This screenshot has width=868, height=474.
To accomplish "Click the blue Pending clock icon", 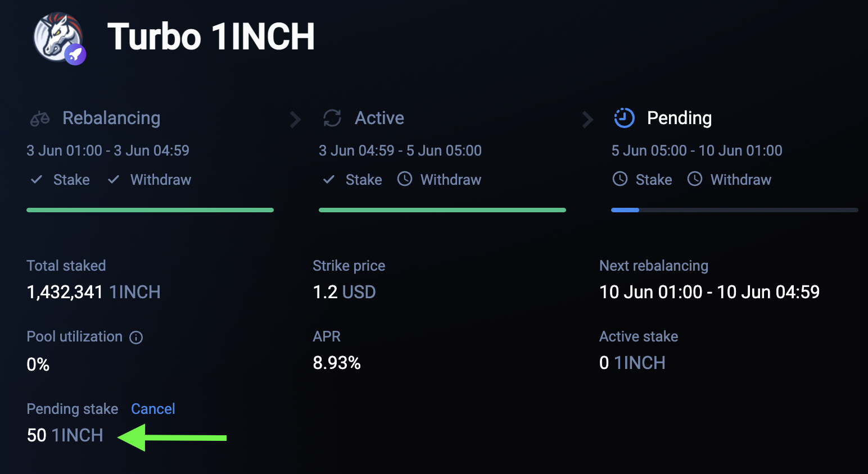I will click(624, 118).
